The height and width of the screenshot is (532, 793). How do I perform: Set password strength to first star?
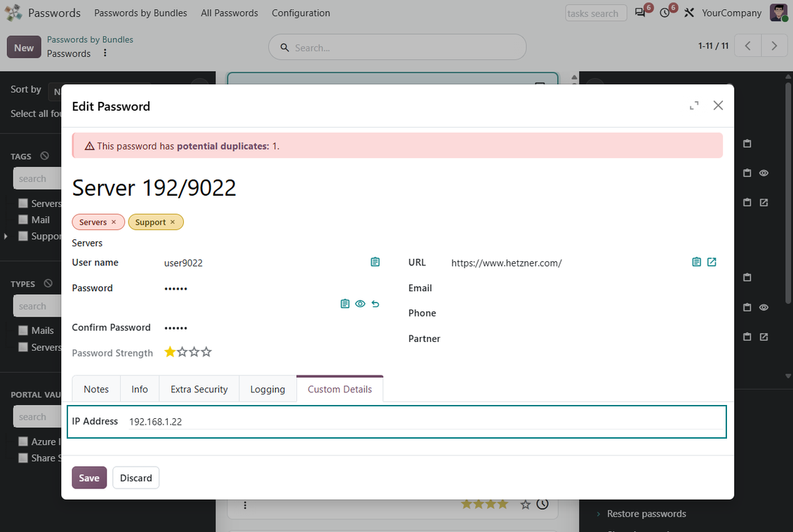point(170,352)
